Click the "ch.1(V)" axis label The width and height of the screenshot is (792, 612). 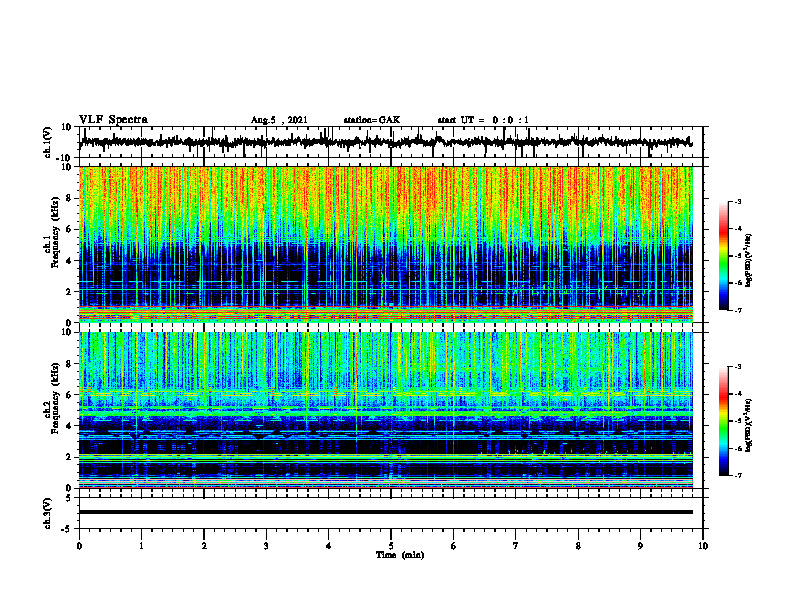48,142
